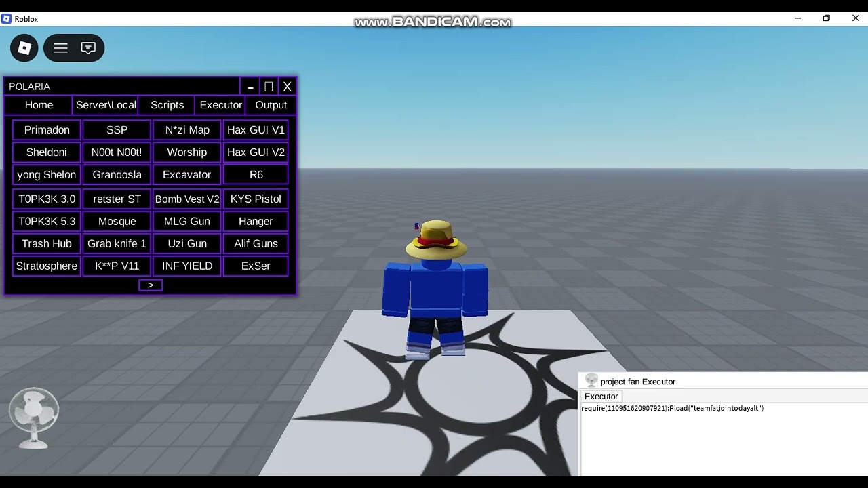Click the project fan Executor title text
Image resolution: width=868 pixels, height=488 pixels.
(638, 382)
